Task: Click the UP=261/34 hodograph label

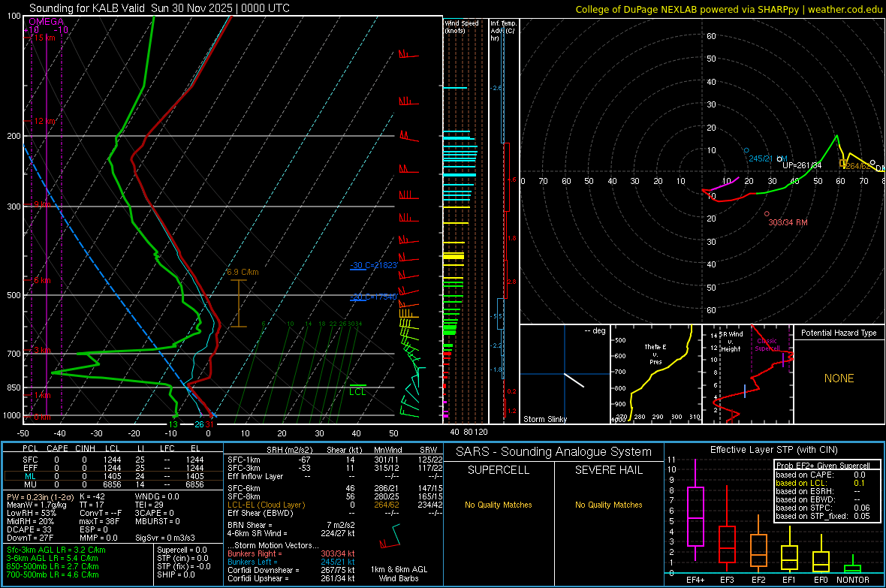Action: click(x=802, y=165)
